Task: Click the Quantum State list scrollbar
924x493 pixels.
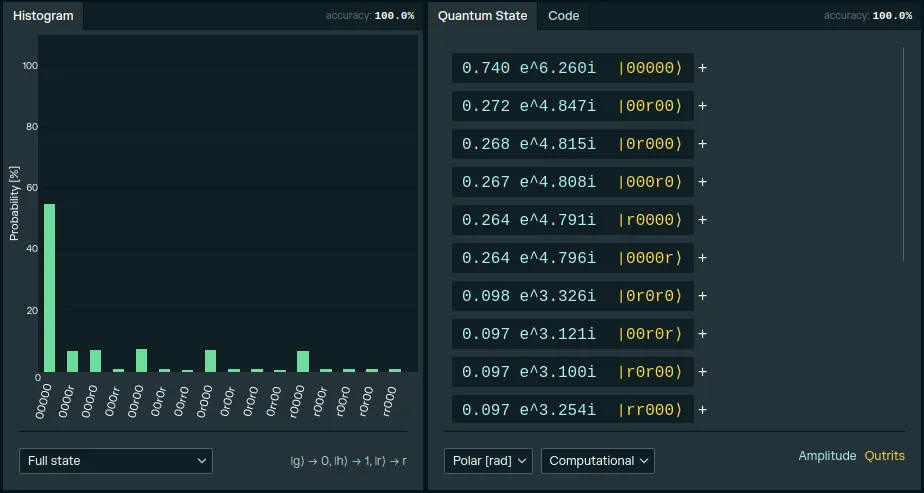Action: click(904, 150)
